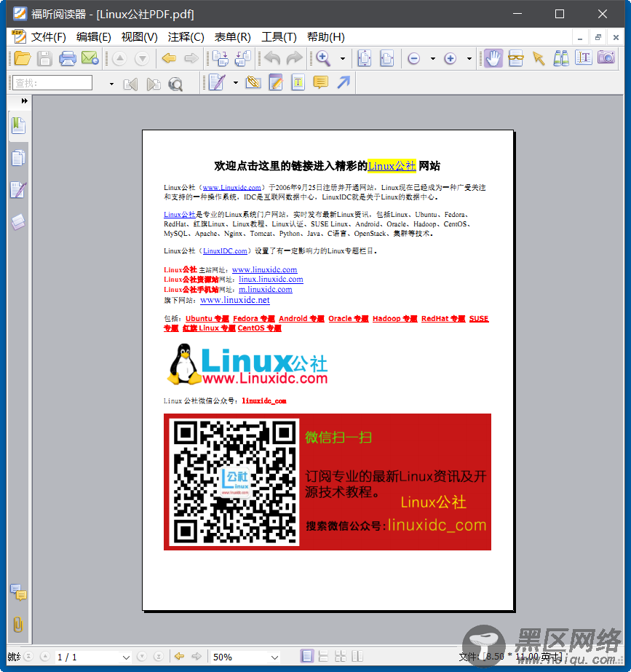Click the Save disk icon

[x=44, y=58]
